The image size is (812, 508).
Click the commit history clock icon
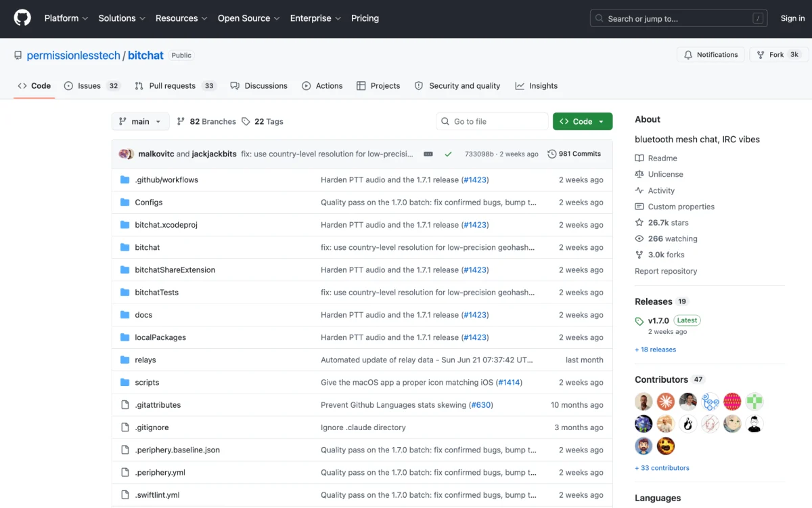[x=552, y=154]
